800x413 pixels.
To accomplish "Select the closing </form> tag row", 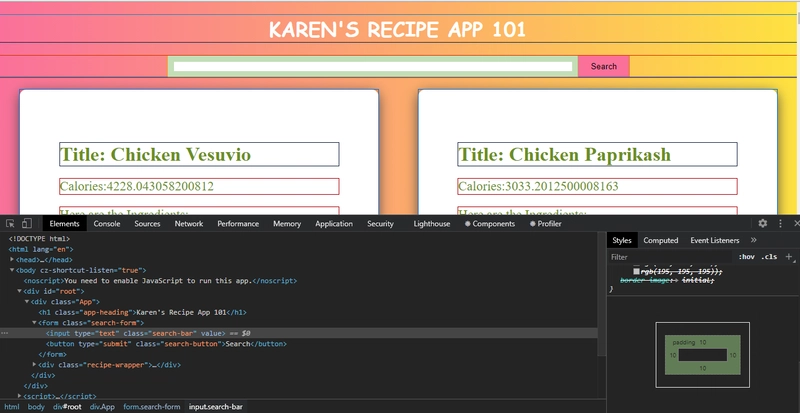I will 298,354.
